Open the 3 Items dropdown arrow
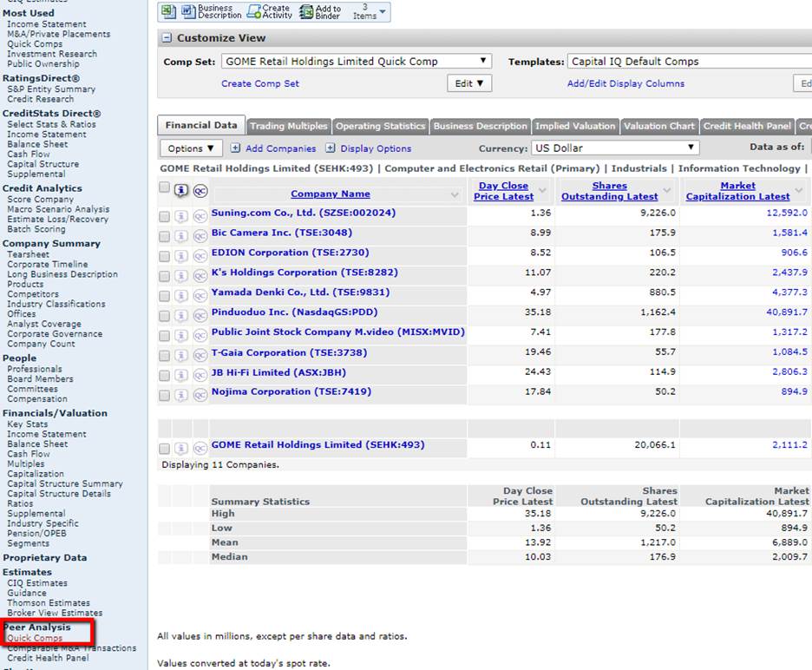The height and width of the screenshot is (670, 812). click(383, 11)
